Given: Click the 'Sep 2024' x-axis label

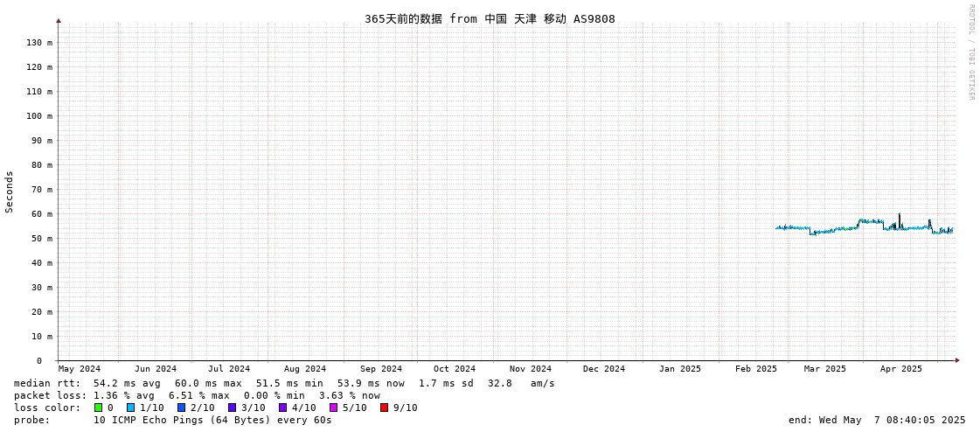Looking at the screenshot, I should point(381,369).
